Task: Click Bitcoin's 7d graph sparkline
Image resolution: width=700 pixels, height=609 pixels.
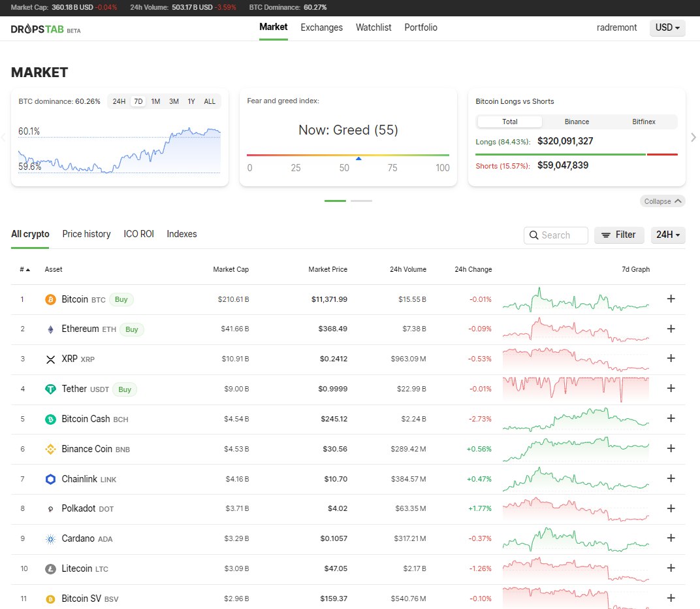Action: click(575, 299)
